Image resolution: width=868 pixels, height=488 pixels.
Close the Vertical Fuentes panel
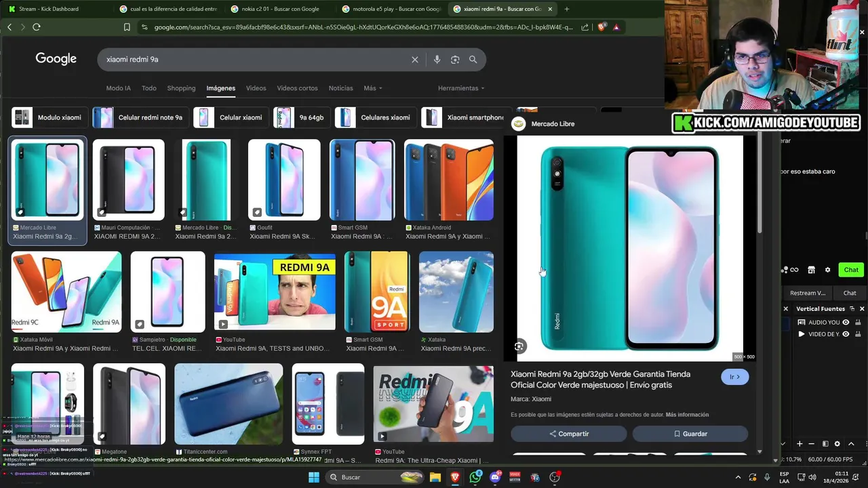tap(862, 308)
